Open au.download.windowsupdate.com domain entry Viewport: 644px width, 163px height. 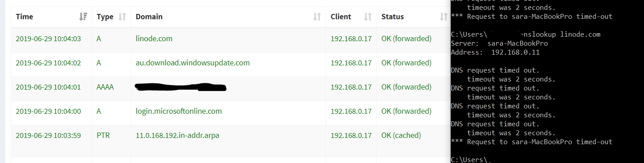click(193, 63)
